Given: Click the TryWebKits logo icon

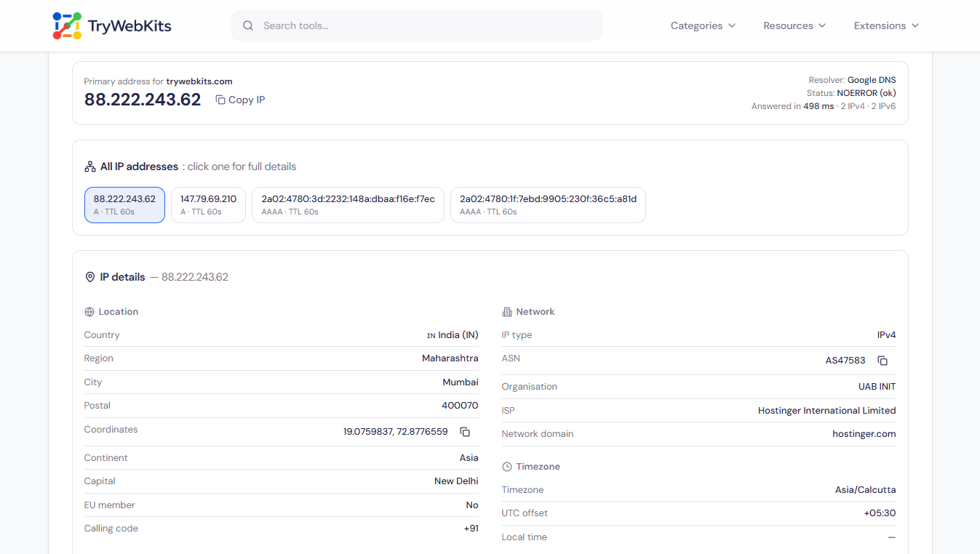Looking at the screenshot, I should [x=67, y=25].
